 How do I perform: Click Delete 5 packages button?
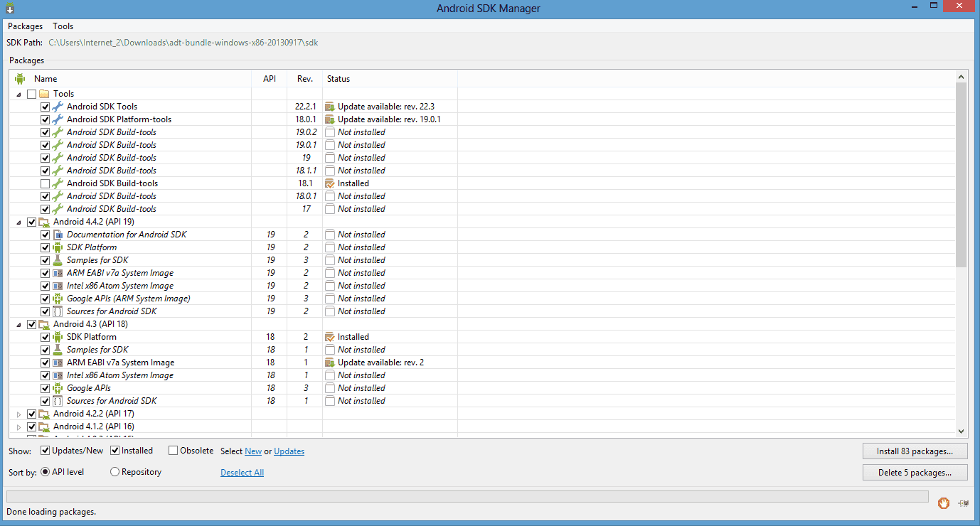(915, 473)
